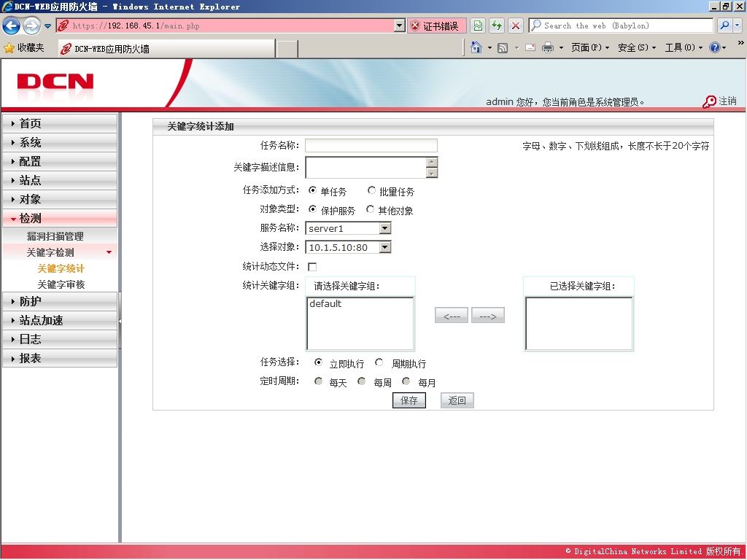Expand the 配置 sidebar menu
Viewport: 747px width, 560px height.
point(60,161)
